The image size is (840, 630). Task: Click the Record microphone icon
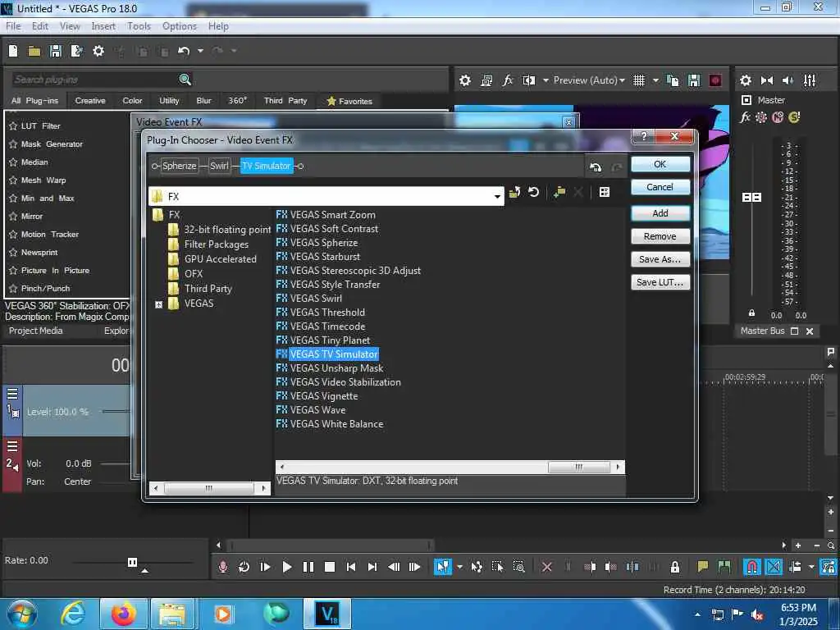pos(223,567)
